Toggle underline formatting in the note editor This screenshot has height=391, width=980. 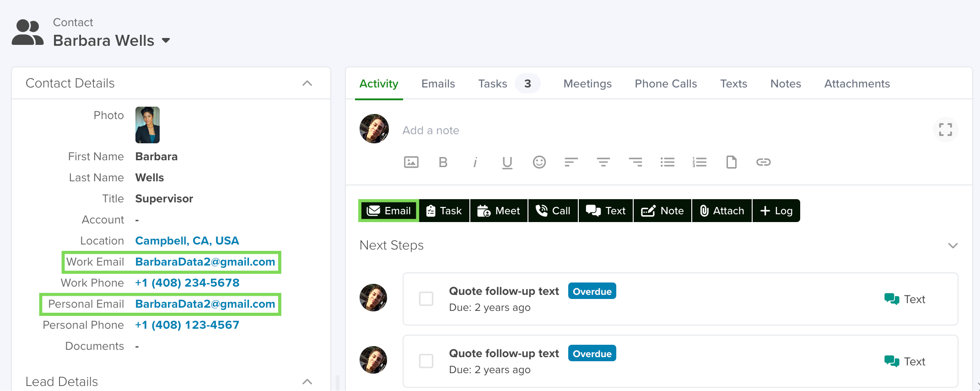[x=507, y=163]
